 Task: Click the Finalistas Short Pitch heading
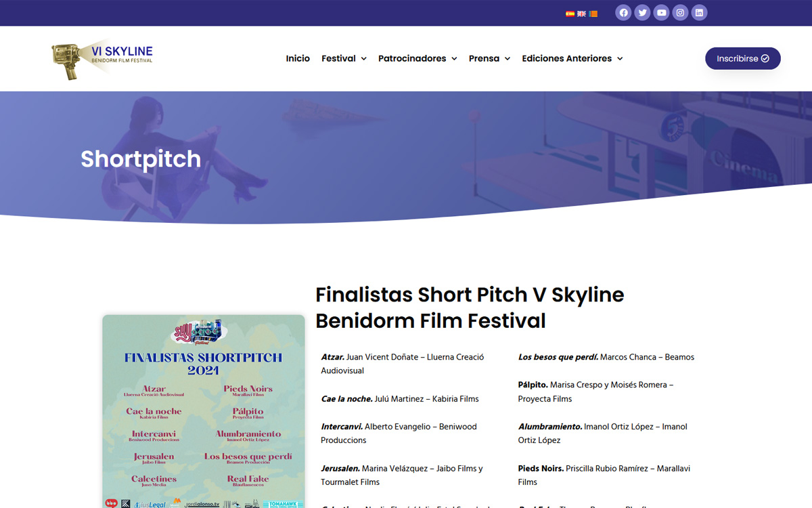click(x=470, y=308)
